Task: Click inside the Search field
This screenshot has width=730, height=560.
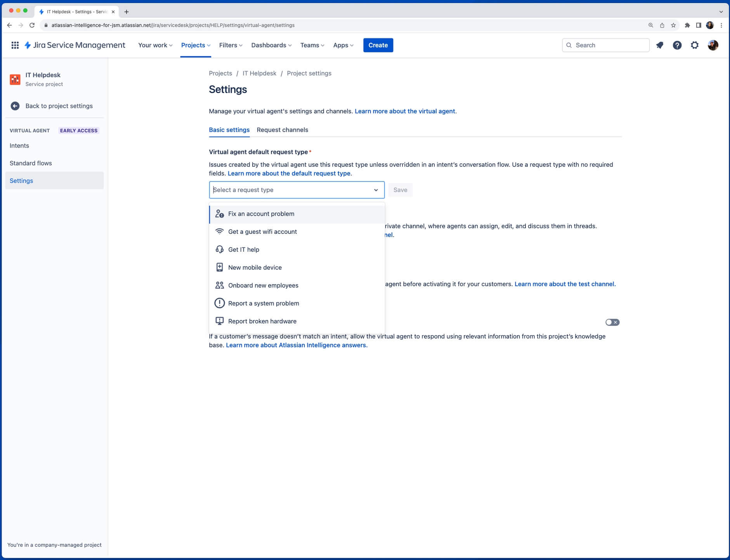Action: pos(605,45)
